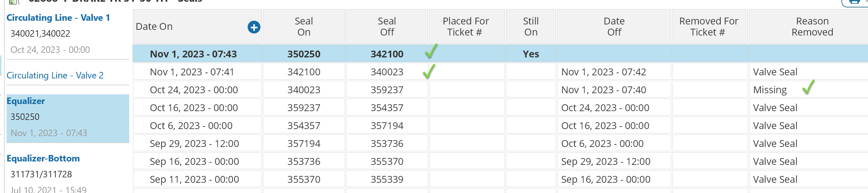This screenshot has height=193, width=868.
Task: Click the Reason Removed column header
Action: point(812,27)
